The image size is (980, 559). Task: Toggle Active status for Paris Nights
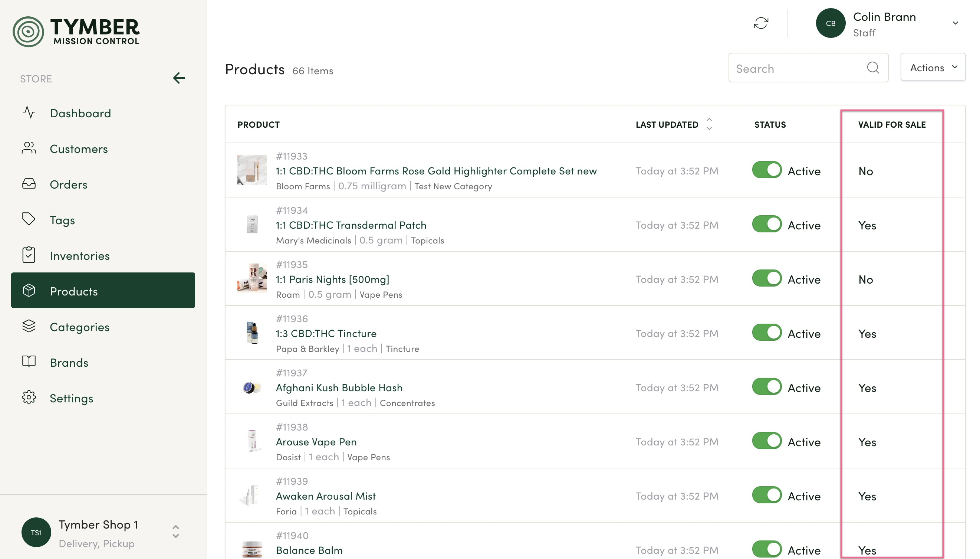[x=767, y=278]
